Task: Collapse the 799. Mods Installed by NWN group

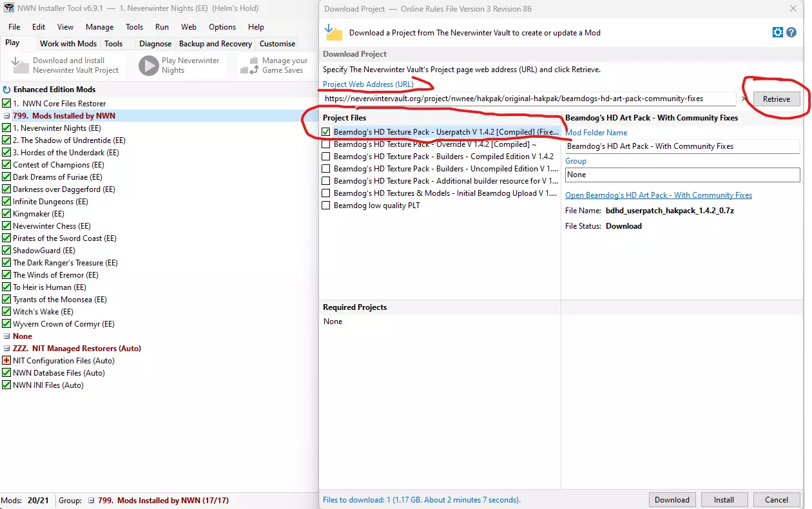Action: point(6,116)
